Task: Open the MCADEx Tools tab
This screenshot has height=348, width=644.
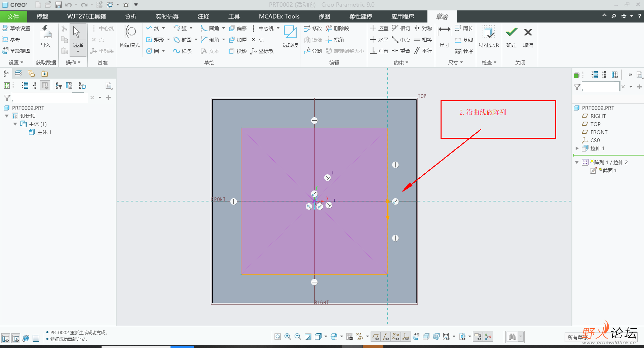Action: tap(279, 16)
